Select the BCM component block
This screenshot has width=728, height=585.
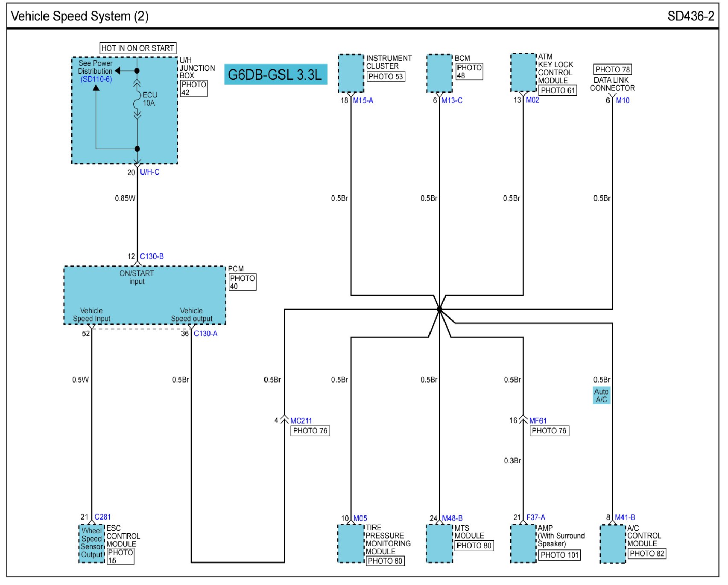point(439,73)
